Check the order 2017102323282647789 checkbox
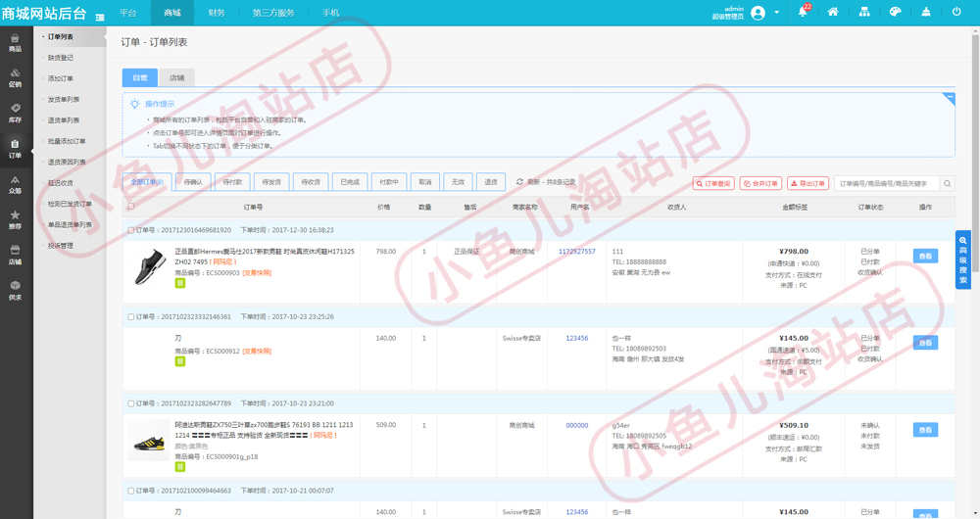Image resolution: width=980 pixels, height=519 pixels. 130,403
